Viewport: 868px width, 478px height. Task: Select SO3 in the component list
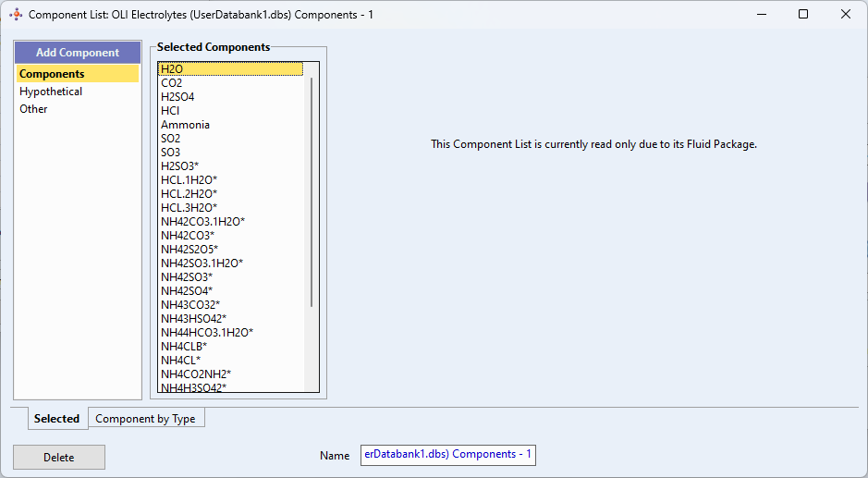[x=170, y=153]
